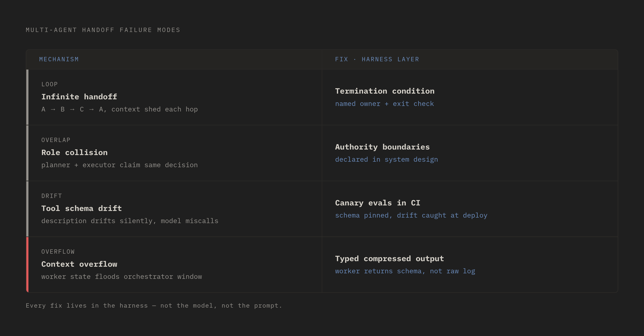Click the 'Context overflow' heading
The width and height of the screenshot is (644, 336).
point(79,264)
